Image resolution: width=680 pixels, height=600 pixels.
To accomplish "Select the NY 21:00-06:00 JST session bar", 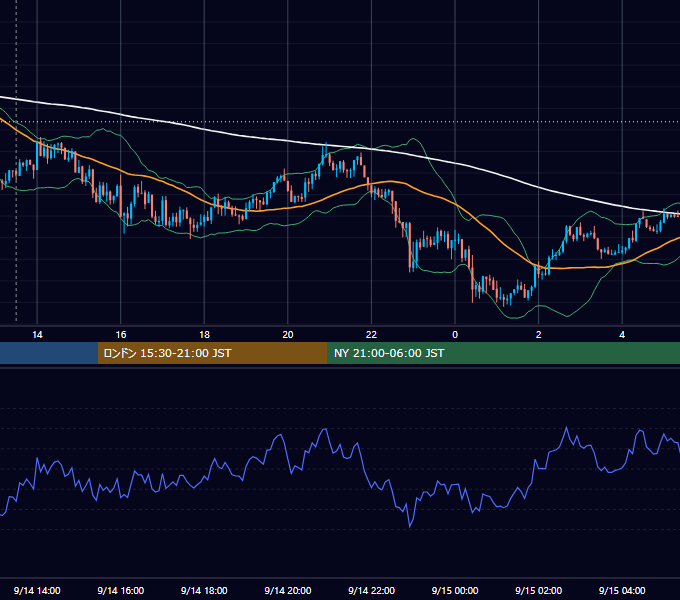I will point(503,353).
